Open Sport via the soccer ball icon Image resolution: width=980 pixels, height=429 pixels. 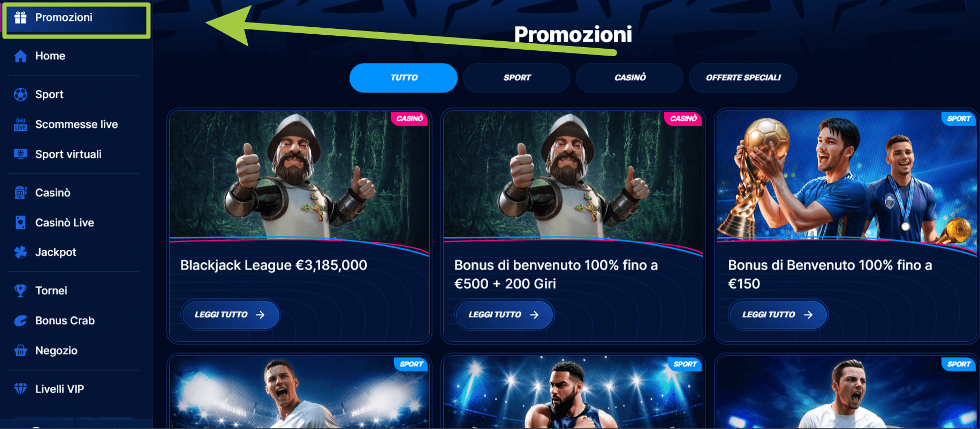(20, 95)
